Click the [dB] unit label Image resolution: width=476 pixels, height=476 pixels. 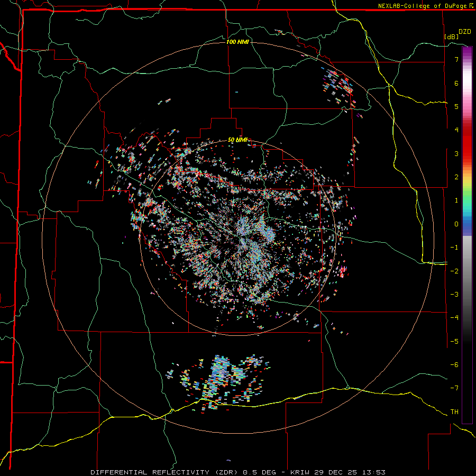(452, 36)
